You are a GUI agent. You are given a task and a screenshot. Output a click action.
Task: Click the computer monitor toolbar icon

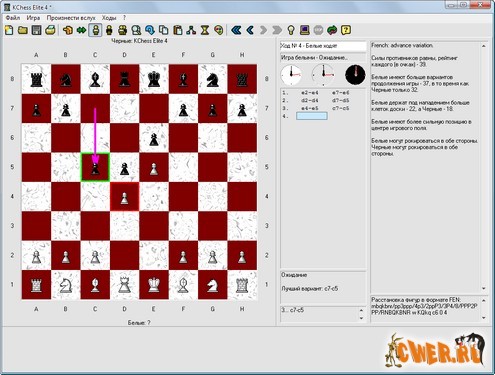(x=305, y=30)
